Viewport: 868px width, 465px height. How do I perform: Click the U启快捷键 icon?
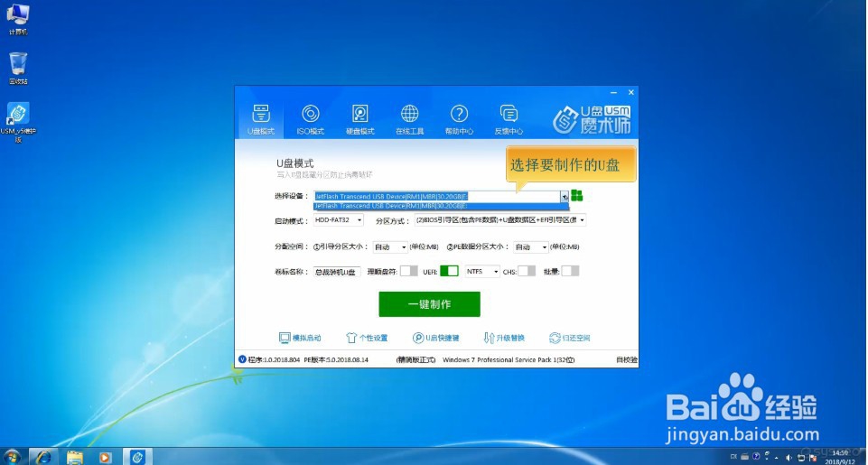tap(418, 339)
